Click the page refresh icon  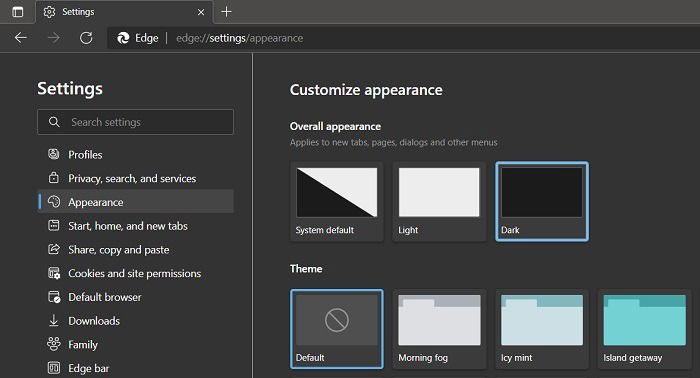[86, 38]
